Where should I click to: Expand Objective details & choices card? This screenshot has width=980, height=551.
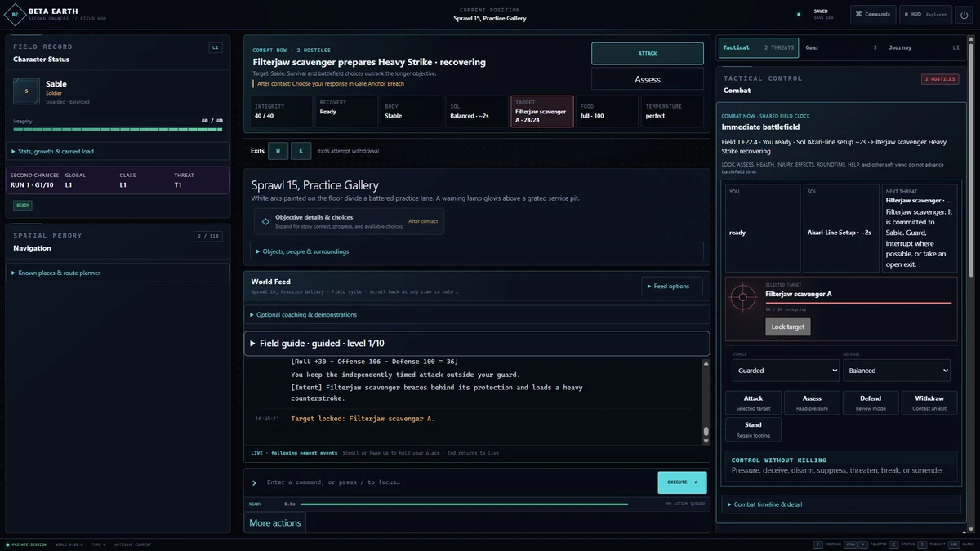[x=350, y=221]
